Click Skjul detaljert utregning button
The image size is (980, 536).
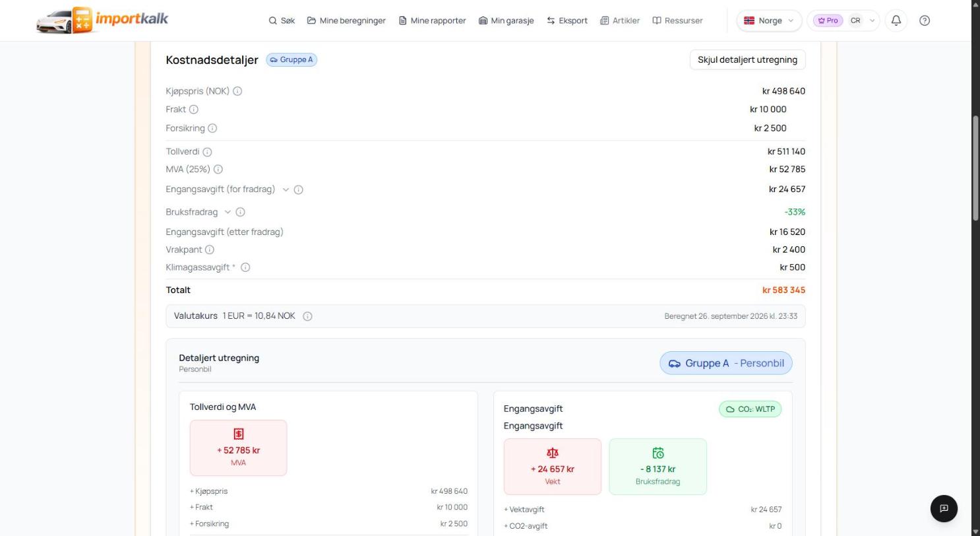click(x=747, y=59)
